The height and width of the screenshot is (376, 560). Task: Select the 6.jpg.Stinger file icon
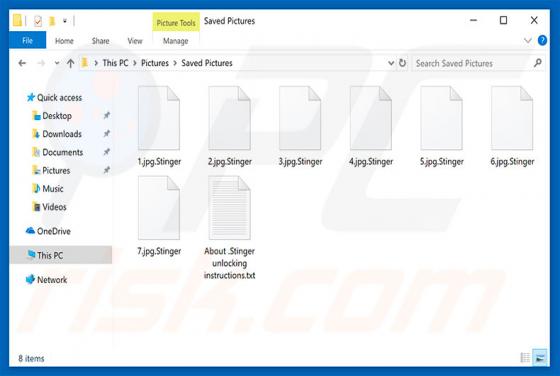[x=512, y=118]
